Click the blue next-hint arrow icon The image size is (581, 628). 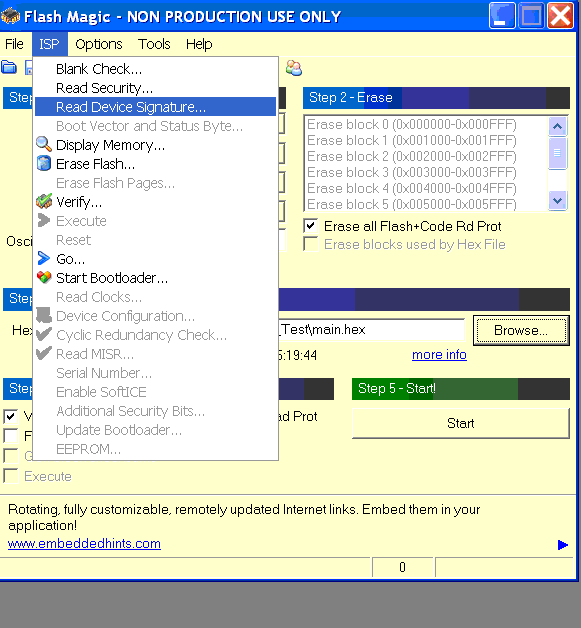coord(563,545)
